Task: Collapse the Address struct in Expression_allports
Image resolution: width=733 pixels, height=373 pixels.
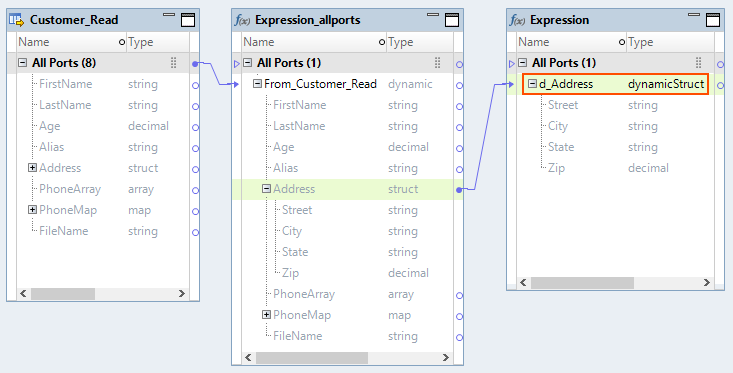Action: tap(266, 189)
